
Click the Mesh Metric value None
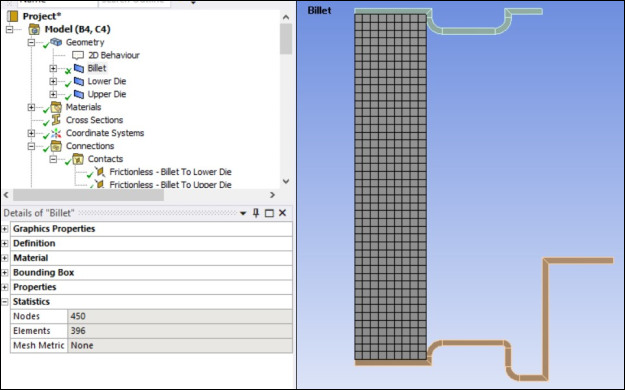click(180, 345)
